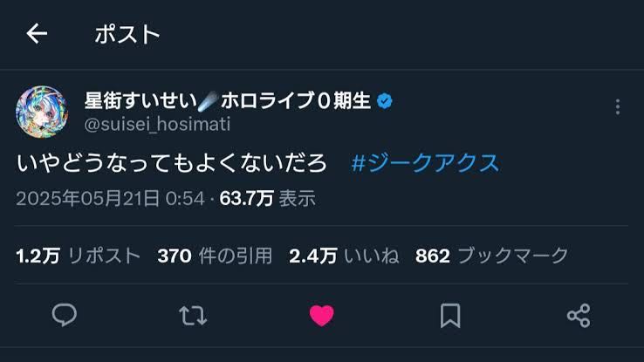Toggle the bookmark icon on this post
Image resolution: width=644 pixels, height=362 pixels.
(x=450, y=316)
